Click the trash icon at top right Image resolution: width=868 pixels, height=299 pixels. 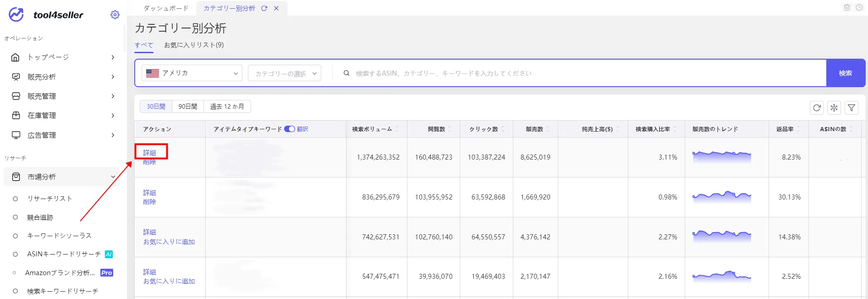847,7
